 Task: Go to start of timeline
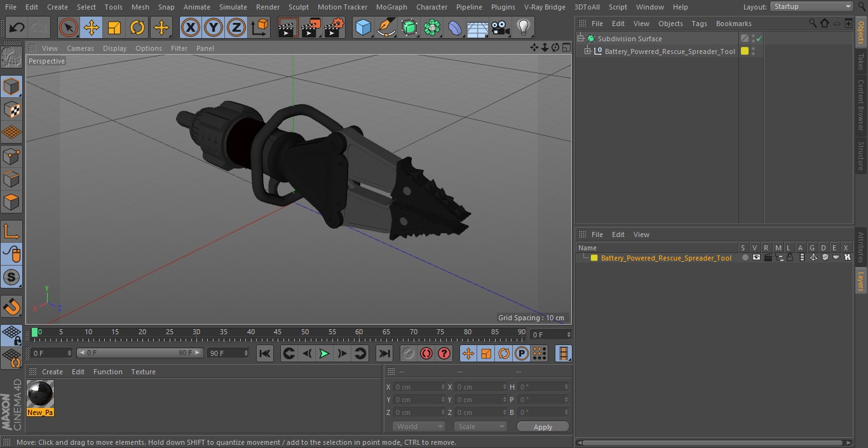pos(265,354)
